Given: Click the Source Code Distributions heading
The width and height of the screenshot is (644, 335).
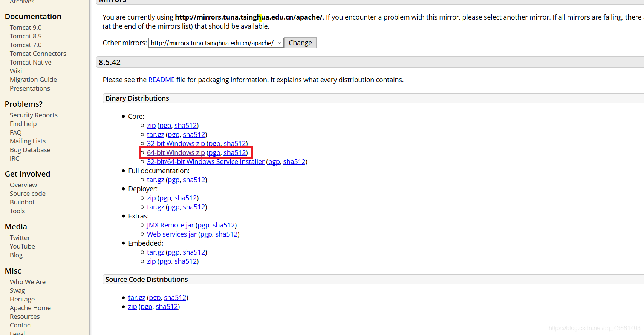Looking at the screenshot, I should (x=147, y=280).
